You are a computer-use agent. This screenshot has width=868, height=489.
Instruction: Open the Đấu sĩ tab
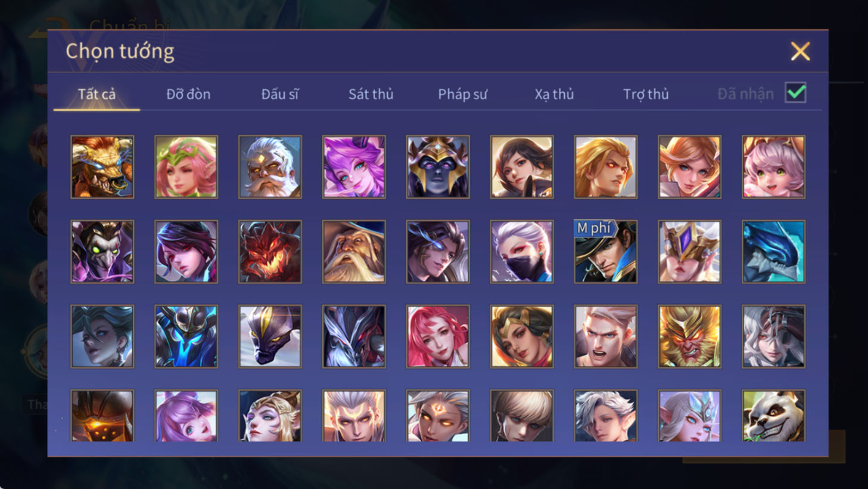(279, 94)
